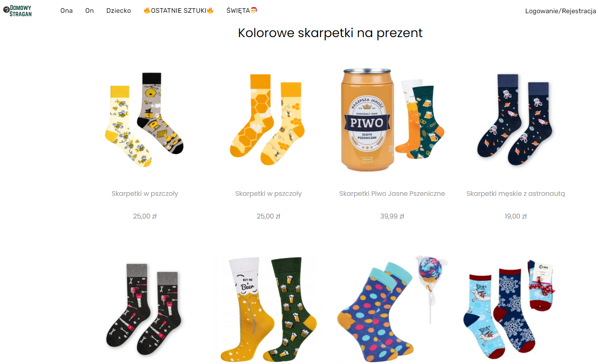Open the tool-pattern black socks image
The image size is (598, 364).
pos(145,309)
